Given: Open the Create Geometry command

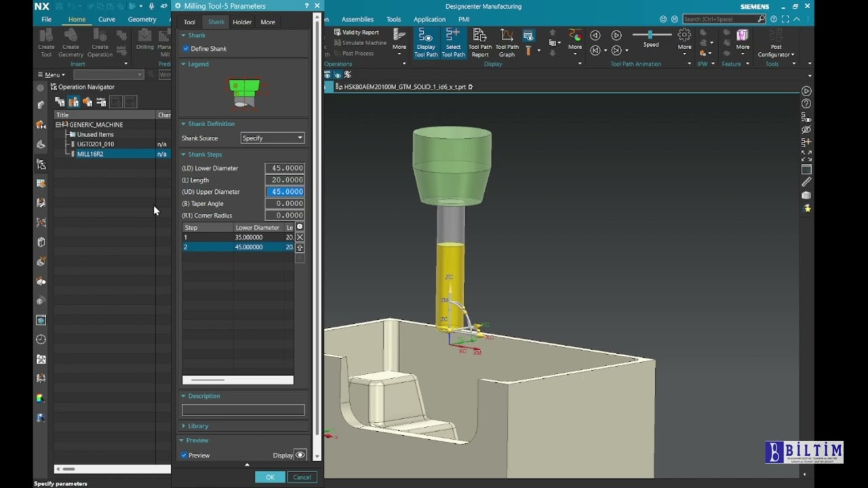Looking at the screenshot, I should [x=71, y=43].
